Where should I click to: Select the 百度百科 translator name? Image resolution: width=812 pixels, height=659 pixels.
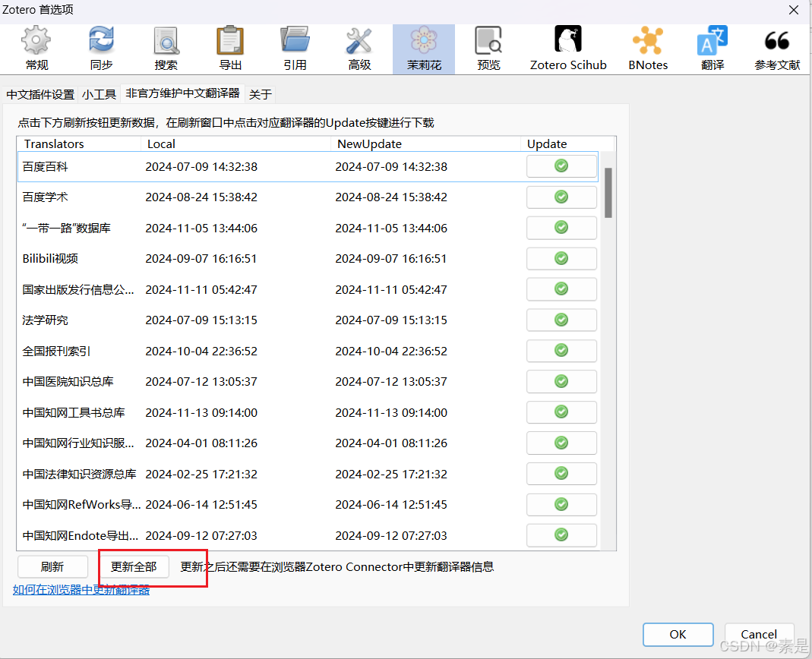(45, 167)
